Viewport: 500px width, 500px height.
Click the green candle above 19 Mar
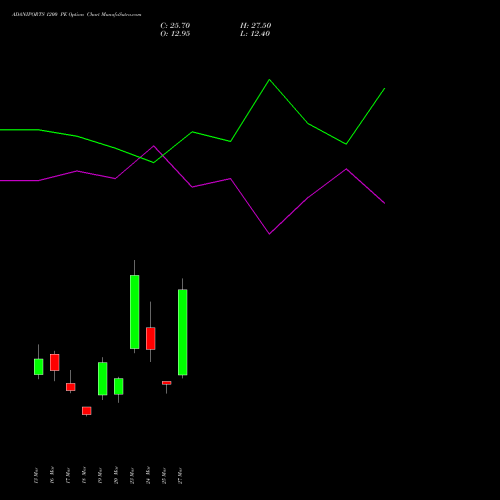[x=103, y=379]
